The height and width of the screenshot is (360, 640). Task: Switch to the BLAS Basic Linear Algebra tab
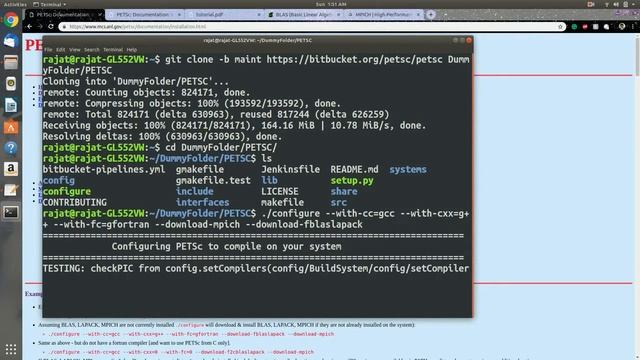(303, 14)
